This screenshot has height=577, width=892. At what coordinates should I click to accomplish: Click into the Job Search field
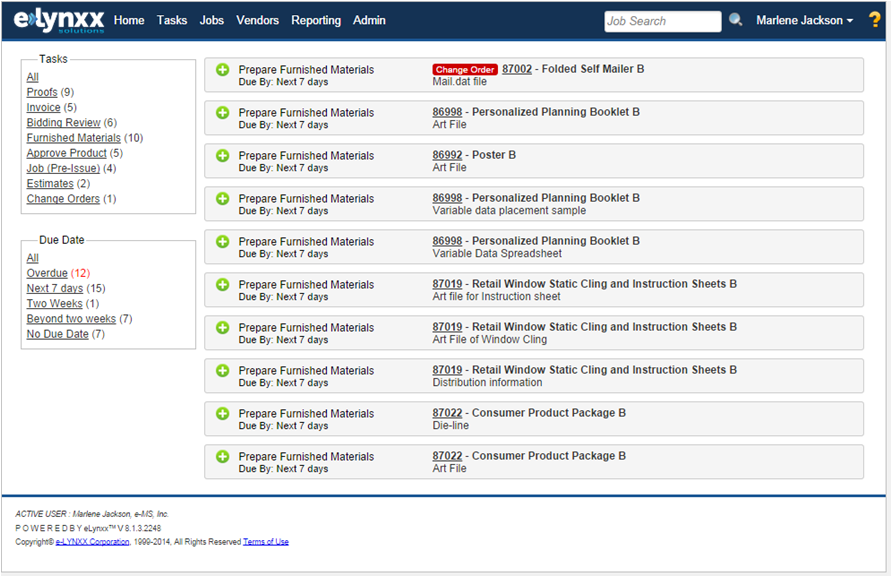pyautogui.click(x=662, y=21)
